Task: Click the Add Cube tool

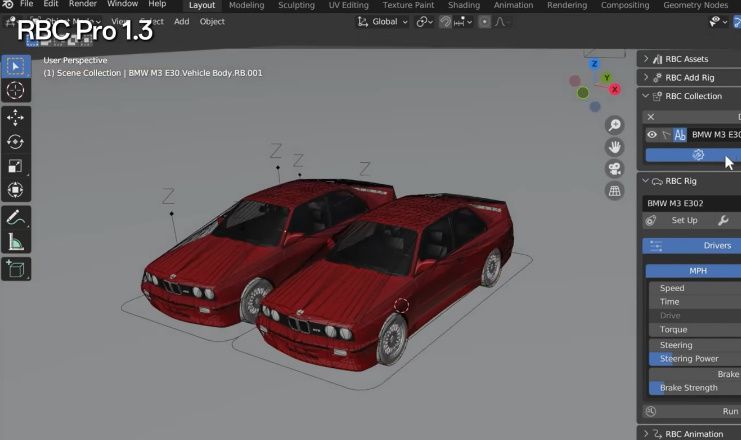Action: click(16, 268)
